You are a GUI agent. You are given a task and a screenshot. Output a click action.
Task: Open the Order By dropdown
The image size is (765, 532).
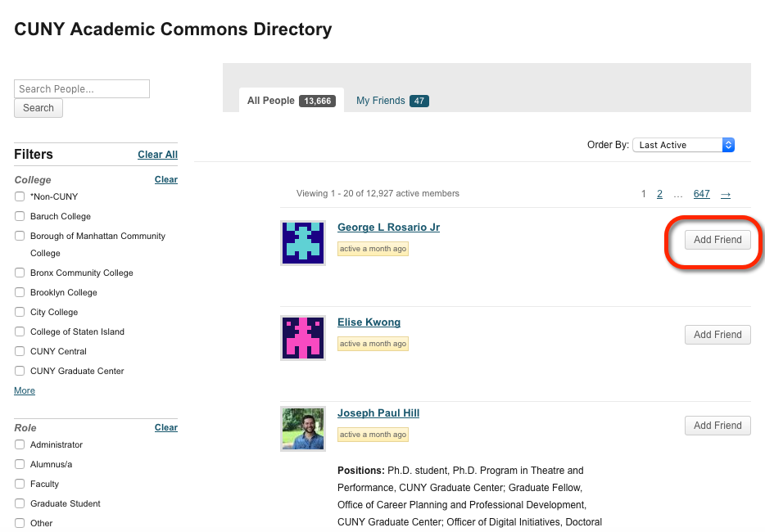pos(683,145)
